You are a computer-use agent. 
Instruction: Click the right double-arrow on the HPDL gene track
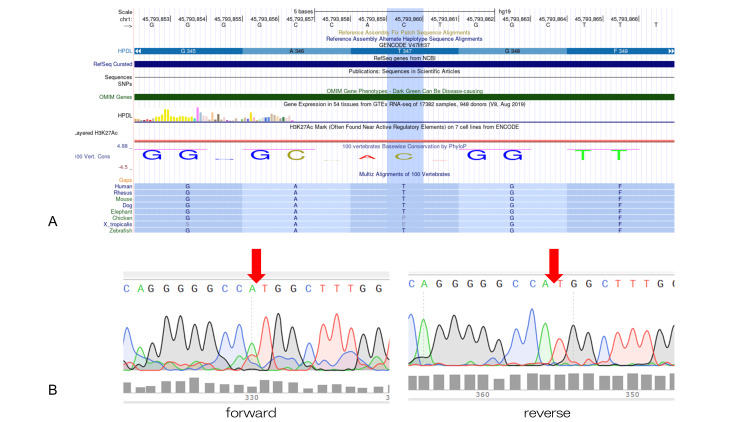671,51
